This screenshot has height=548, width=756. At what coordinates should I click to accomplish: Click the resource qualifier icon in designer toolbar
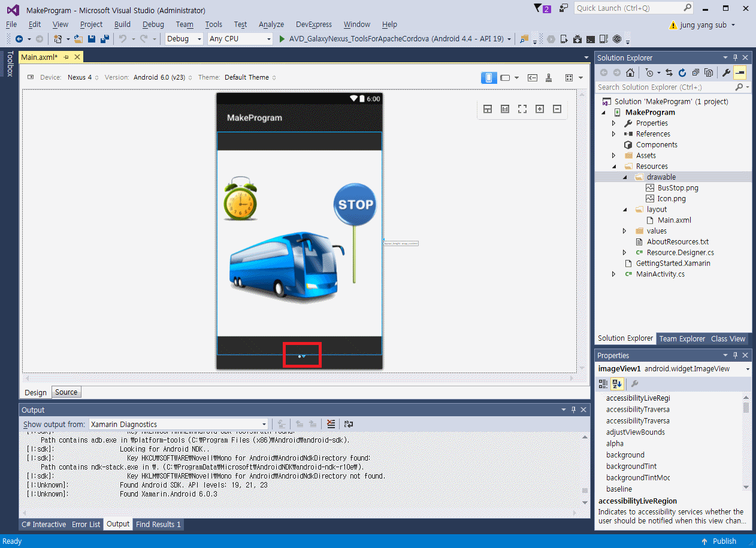click(x=533, y=78)
